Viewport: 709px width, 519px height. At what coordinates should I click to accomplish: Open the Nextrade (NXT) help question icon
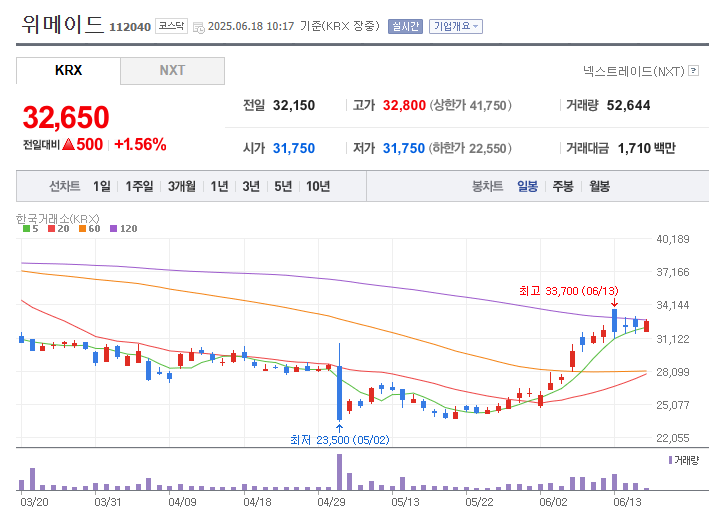[694, 71]
